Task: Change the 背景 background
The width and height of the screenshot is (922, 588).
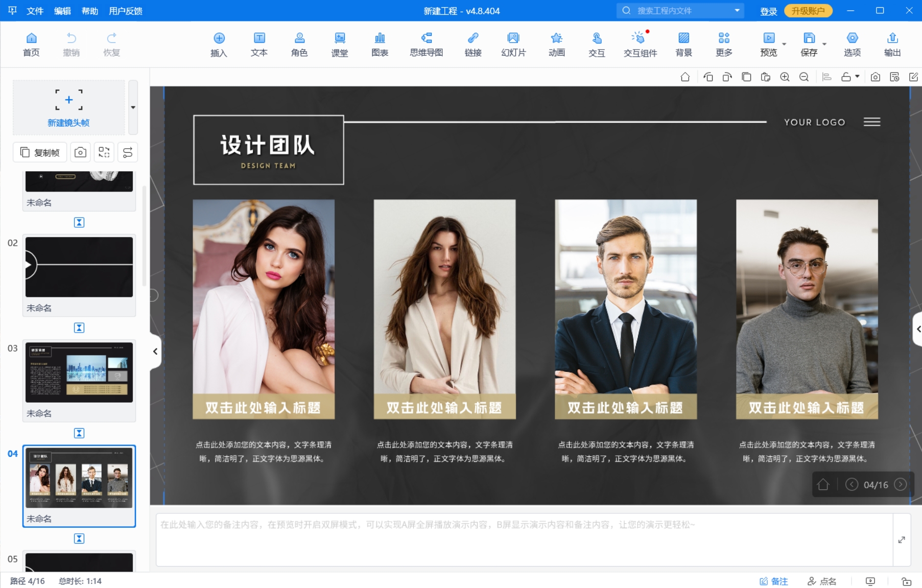Action: tap(683, 44)
